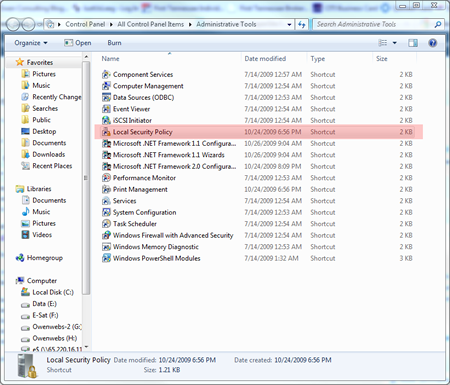Viewport: 450px width, 385px height.
Task: Open Videos library
Action: click(37, 235)
